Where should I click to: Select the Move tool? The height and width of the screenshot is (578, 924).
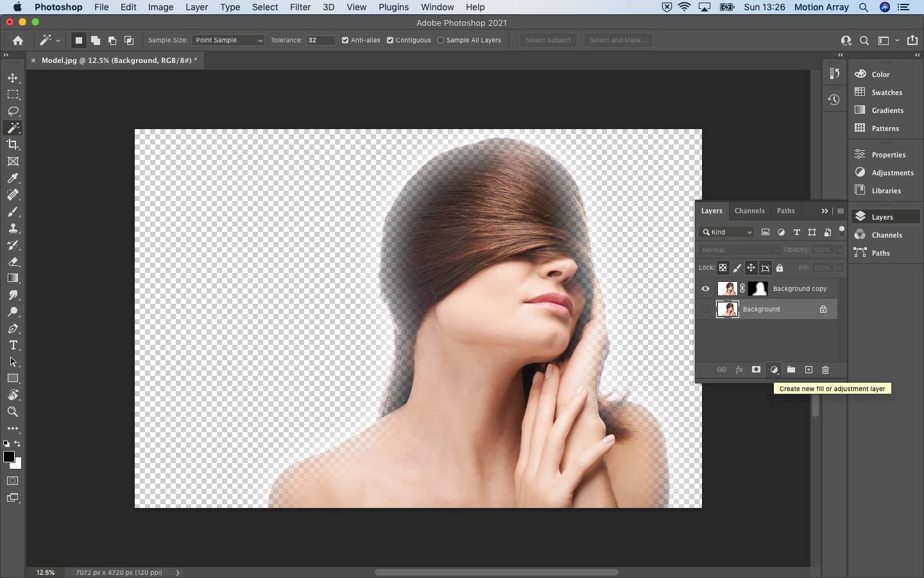coord(13,78)
